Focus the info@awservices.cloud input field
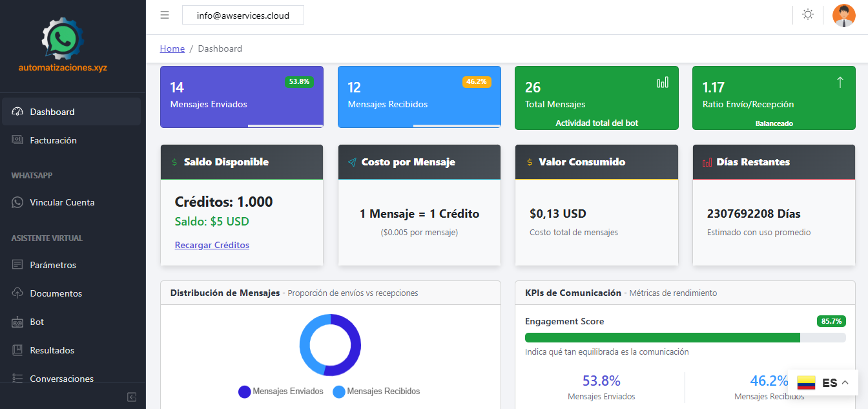This screenshot has height=409, width=868. tap(243, 14)
